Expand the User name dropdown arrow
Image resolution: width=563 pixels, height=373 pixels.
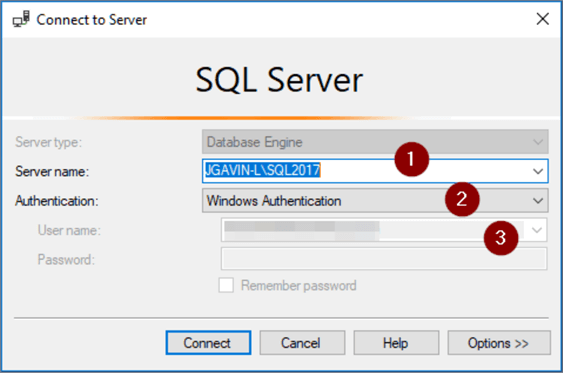[536, 230]
